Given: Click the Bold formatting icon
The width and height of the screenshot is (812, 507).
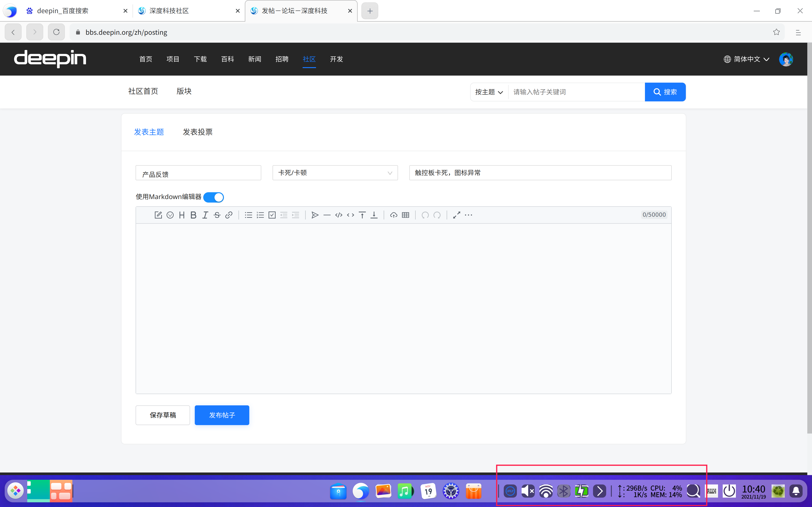Looking at the screenshot, I should 193,215.
